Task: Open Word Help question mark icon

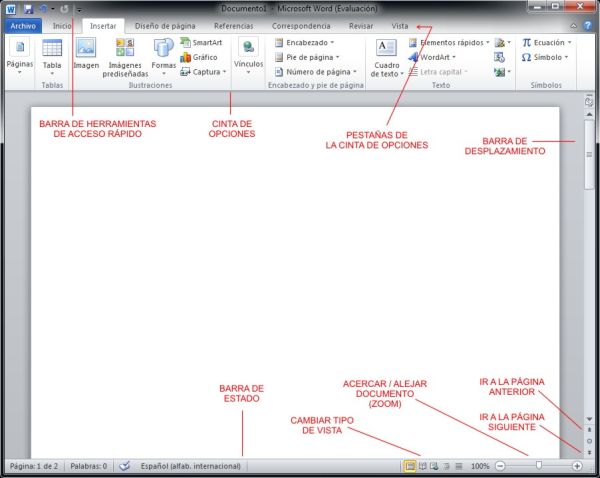Action: pyautogui.click(x=588, y=26)
